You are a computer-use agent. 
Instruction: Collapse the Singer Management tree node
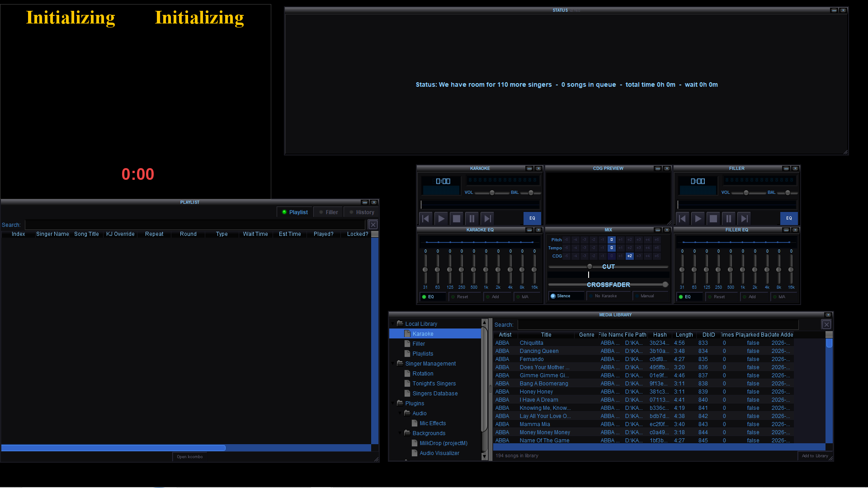pyautogui.click(x=393, y=363)
